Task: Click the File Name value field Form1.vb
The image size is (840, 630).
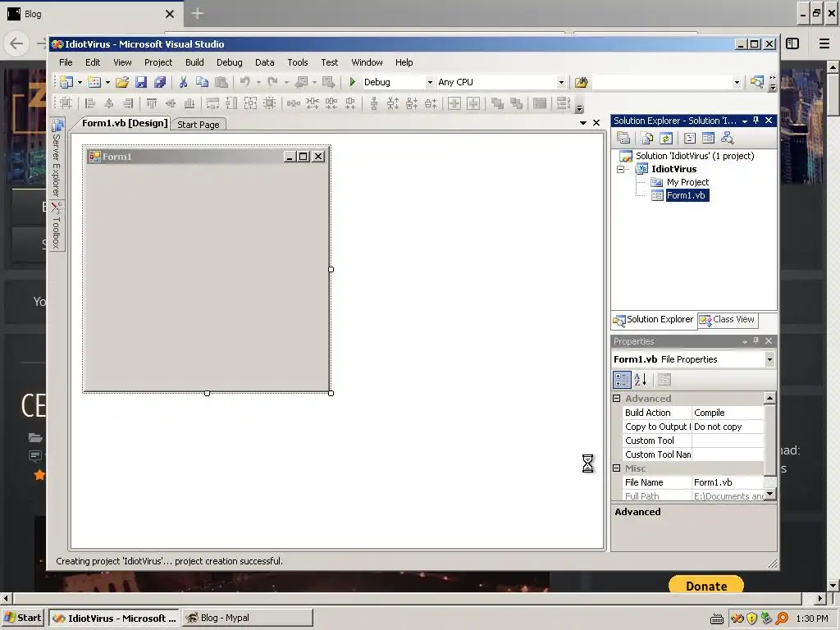Action: pos(728,482)
